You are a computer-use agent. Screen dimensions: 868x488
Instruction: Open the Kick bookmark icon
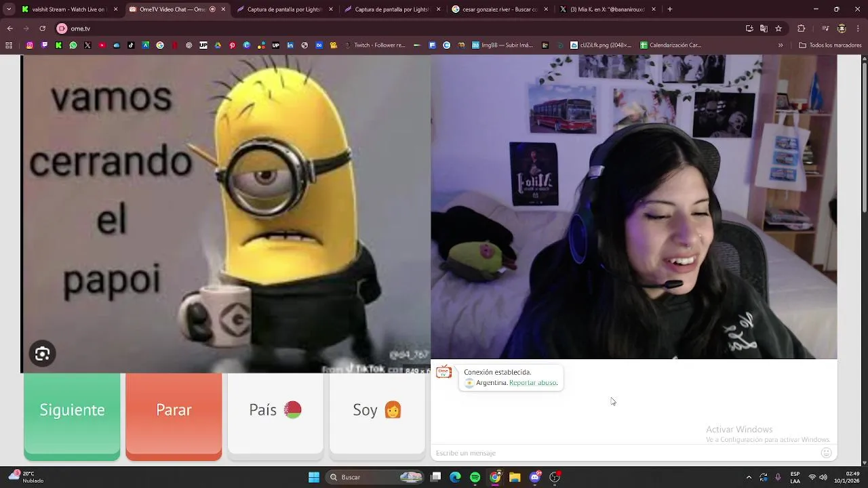pos(58,45)
